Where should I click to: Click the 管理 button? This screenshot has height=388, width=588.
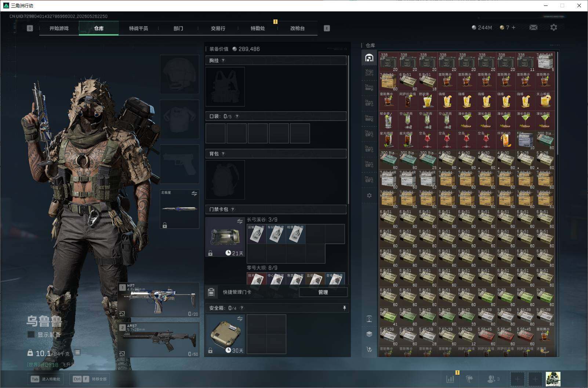point(323,292)
